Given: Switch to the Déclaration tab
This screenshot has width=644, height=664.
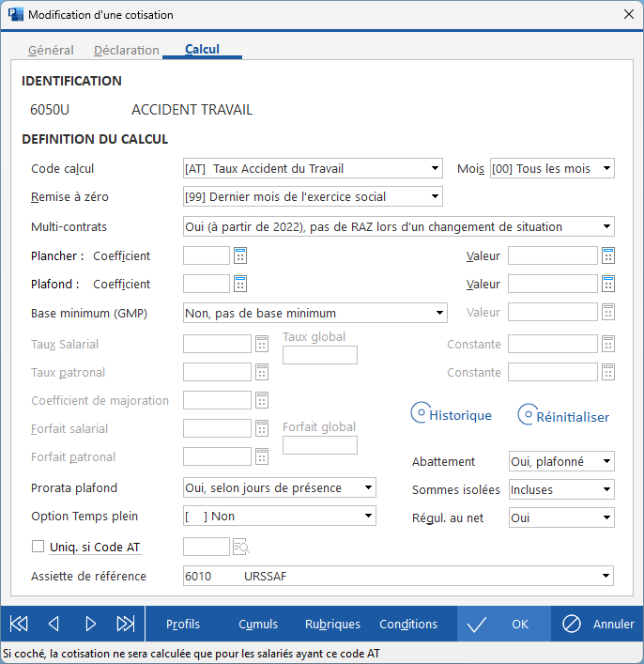Looking at the screenshot, I should [x=127, y=50].
